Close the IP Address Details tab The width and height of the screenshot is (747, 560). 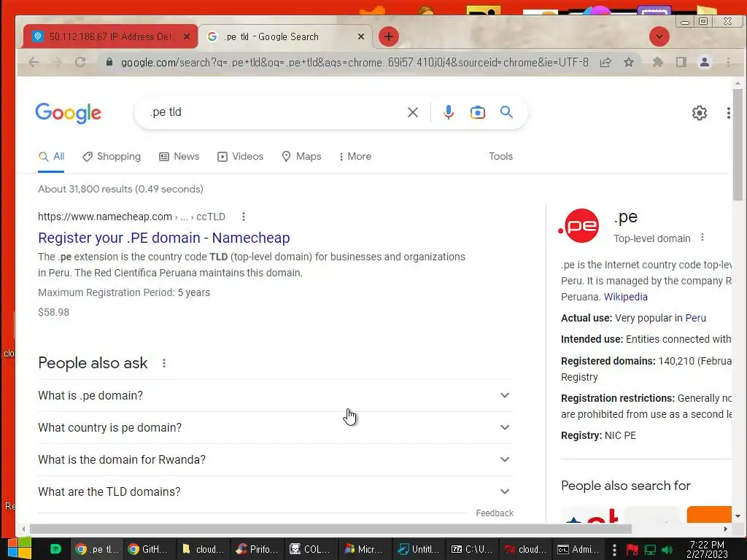coord(187,36)
